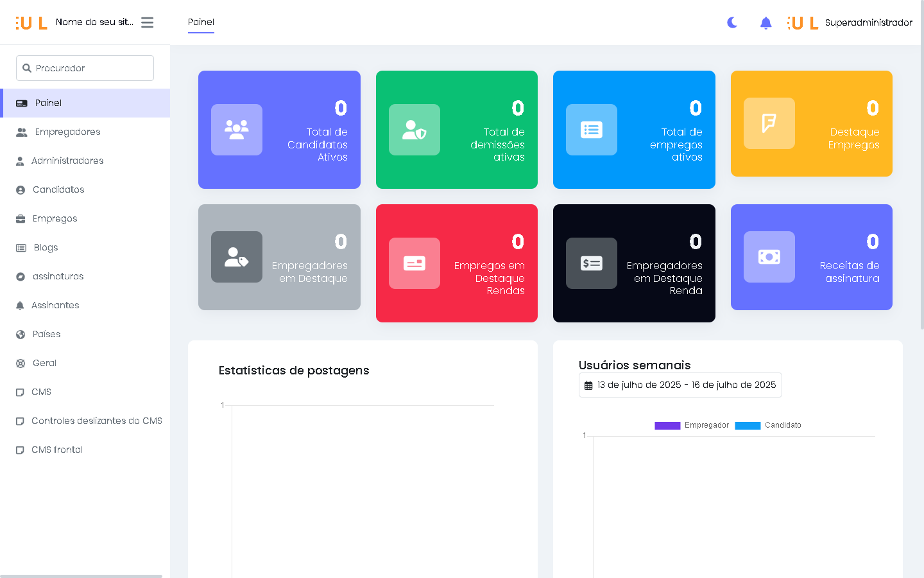Toggle dark mode with the moon icon

732,22
